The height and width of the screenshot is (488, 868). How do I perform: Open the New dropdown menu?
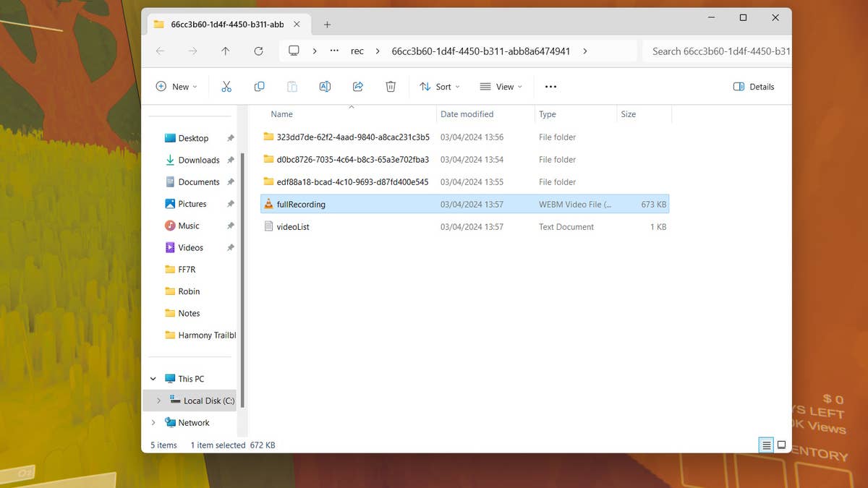coord(176,87)
